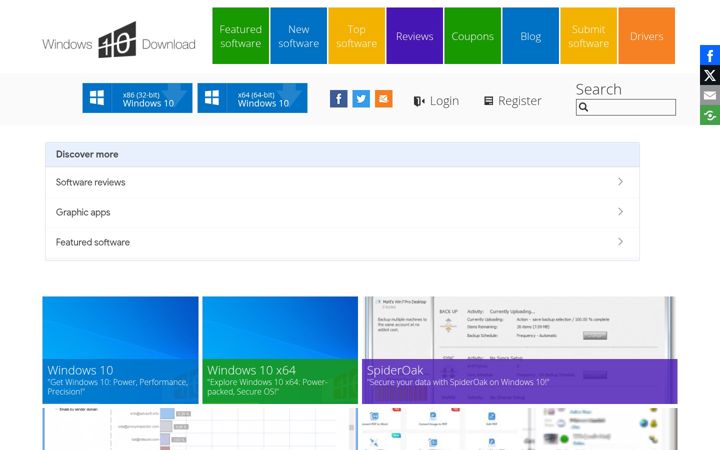Open the Drivers menu tile
720x450 pixels.
(647, 36)
